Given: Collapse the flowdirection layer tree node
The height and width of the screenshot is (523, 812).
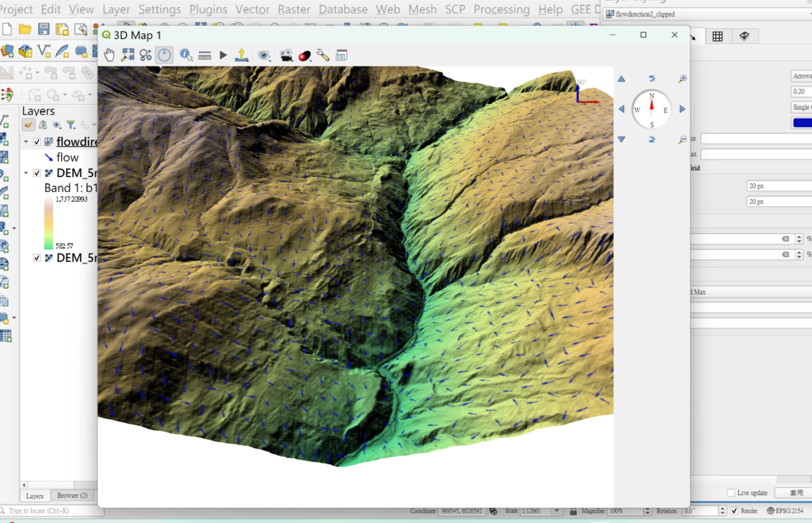Looking at the screenshot, I should click(26, 142).
